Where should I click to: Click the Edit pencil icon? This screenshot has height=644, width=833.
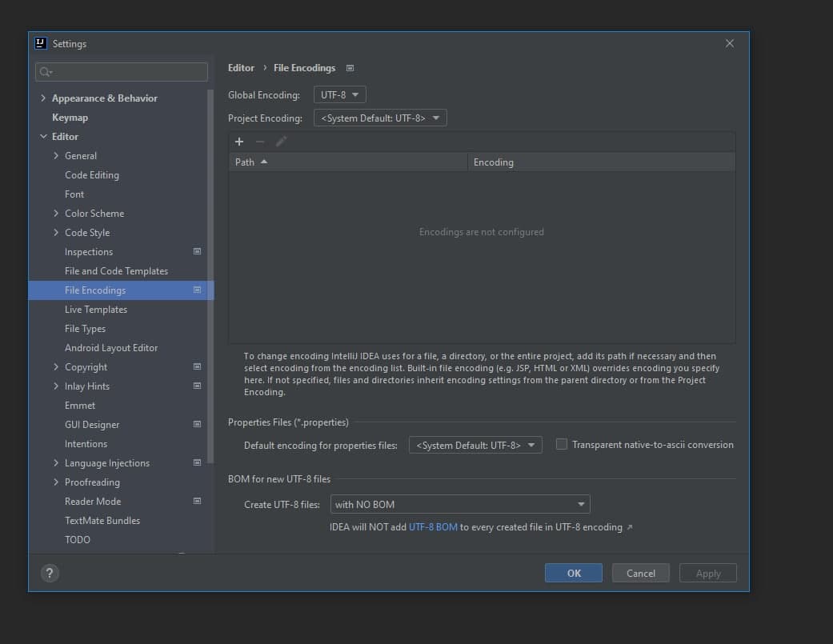click(x=281, y=142)
